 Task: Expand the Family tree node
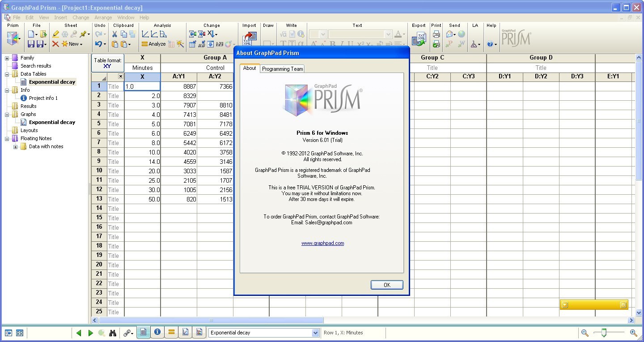pos(7,58)
